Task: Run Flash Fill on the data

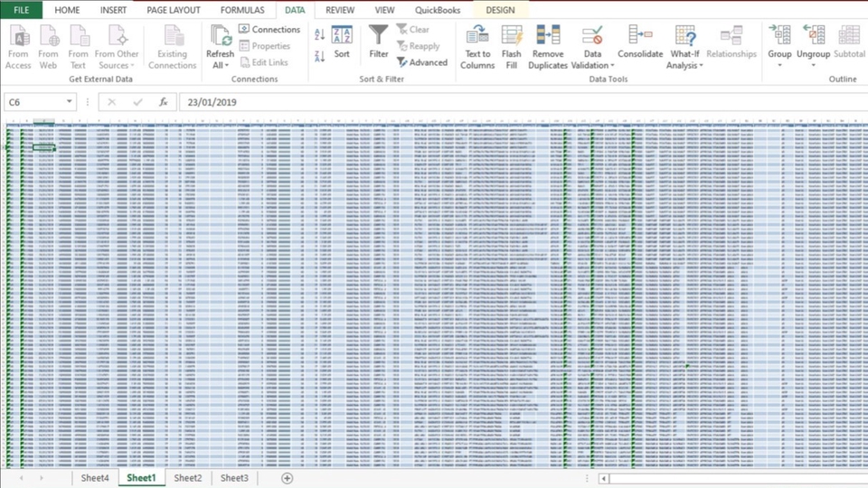Action: click(x=512, y=36)
